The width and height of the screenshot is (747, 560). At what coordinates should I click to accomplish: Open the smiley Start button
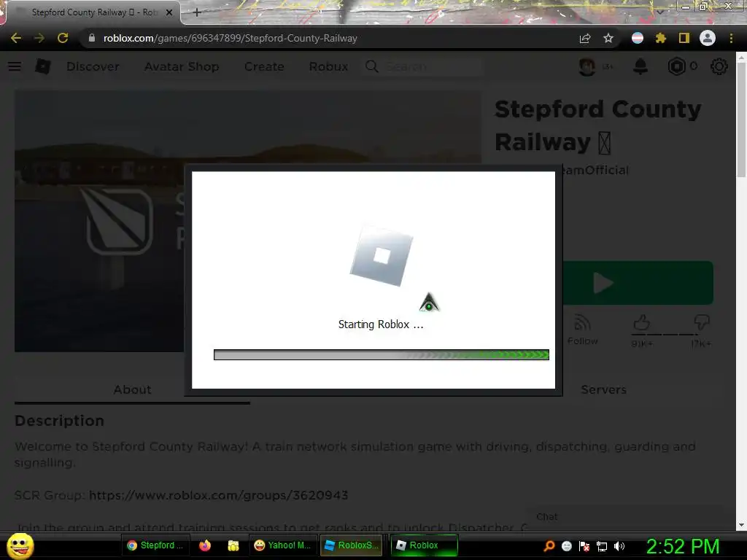(x=20, y=545)
